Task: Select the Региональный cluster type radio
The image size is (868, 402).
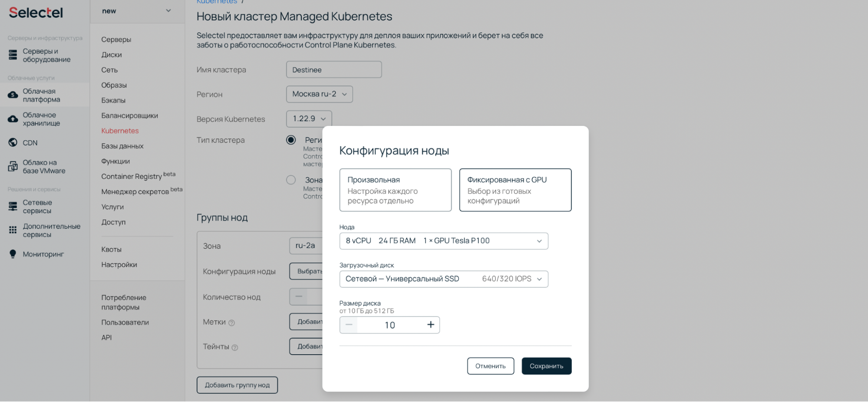Action: click(x=290, y=140)
